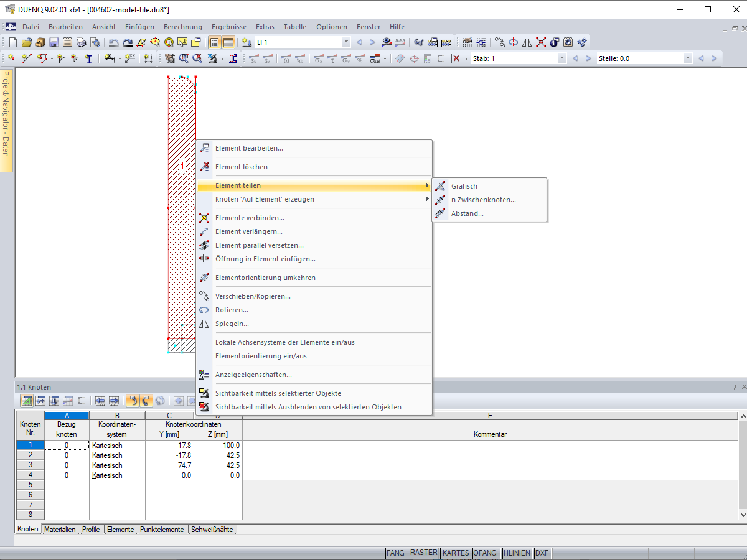Open the Optionen menu

(x=332, y=27)
